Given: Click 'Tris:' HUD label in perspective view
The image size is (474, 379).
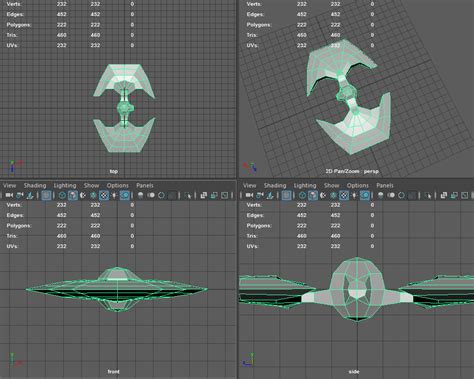Looking at the screenshot, I should click(252, 35).
